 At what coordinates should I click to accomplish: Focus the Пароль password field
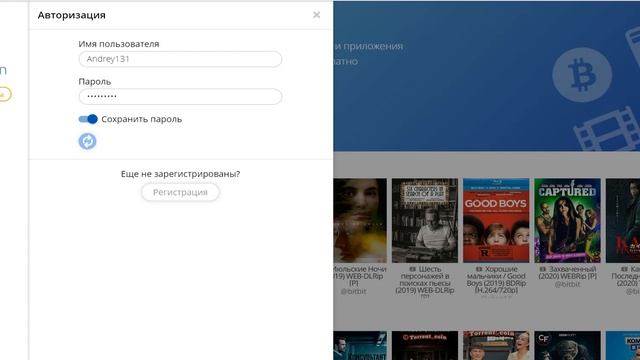click(x=180, y=97)
